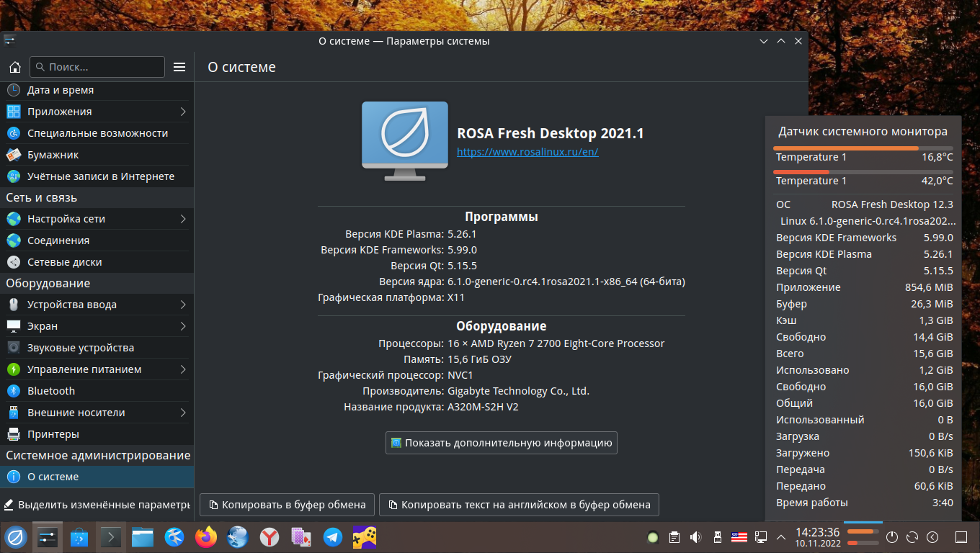Copy English text to clipboard button
The image size is (980, 553).
[x=519, y=505]
